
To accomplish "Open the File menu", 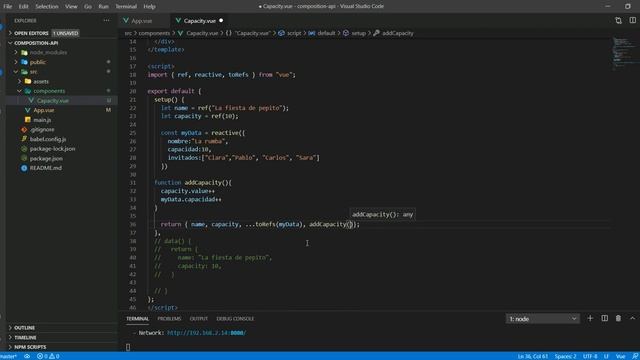I will [x=7, y=7].
